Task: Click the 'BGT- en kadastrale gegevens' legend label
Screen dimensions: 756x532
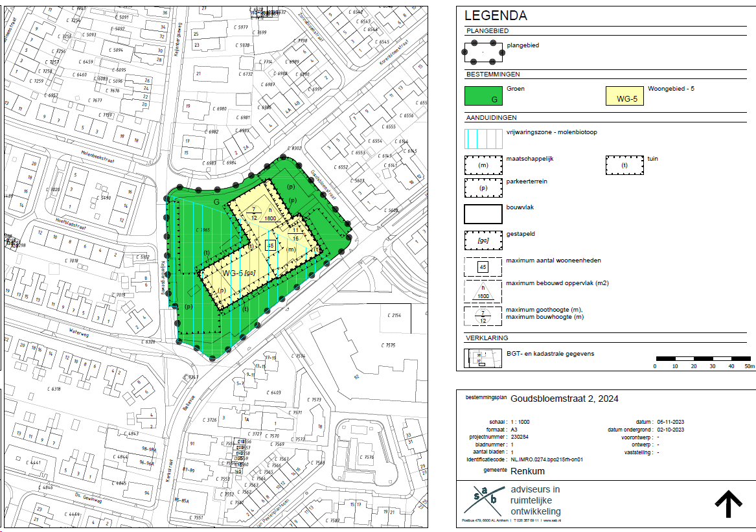Action: pyautogui.click(x=550, y=354)
